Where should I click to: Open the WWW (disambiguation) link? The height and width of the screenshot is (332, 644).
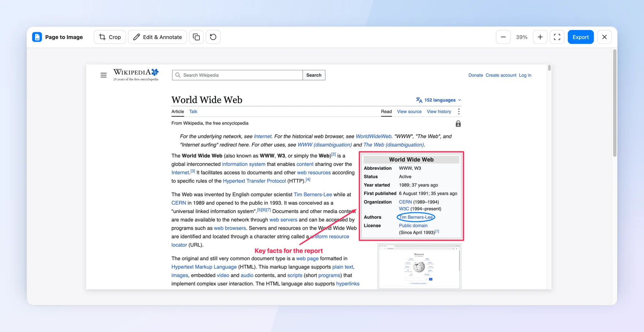click(x=325, y=145)
